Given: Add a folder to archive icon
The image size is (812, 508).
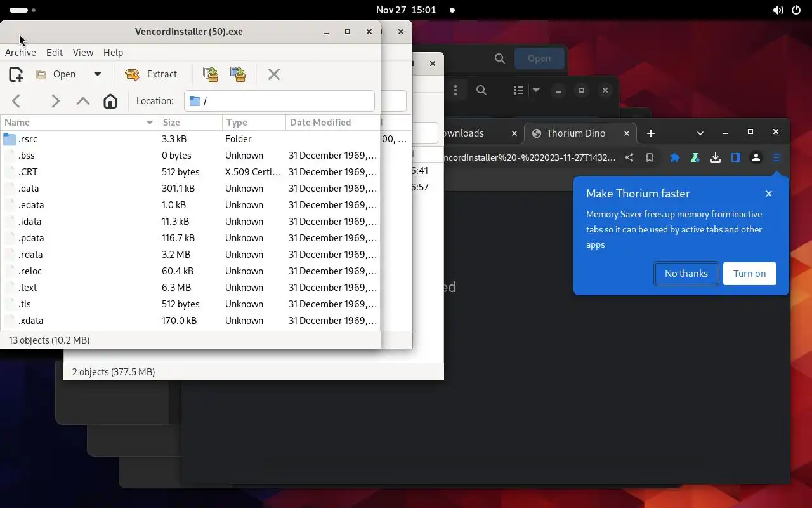Looking at the screenshot, I should (x=238, y=74).
